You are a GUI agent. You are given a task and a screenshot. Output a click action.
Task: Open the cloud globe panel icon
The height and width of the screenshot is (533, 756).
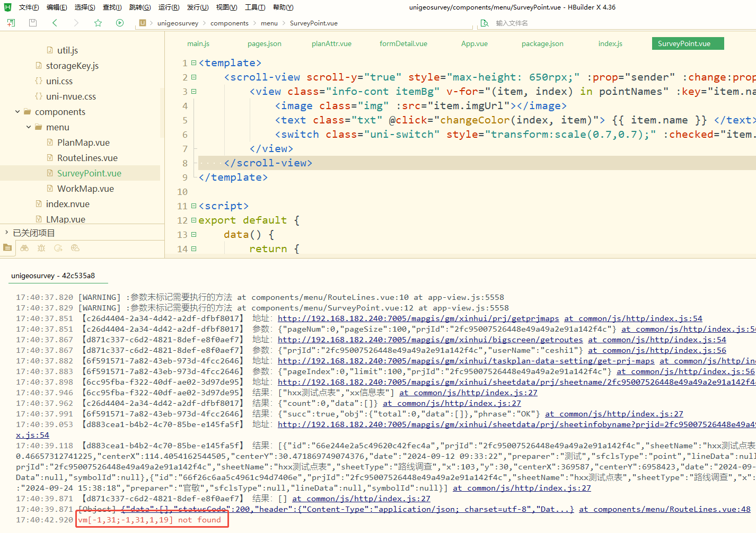click(75, 247)
